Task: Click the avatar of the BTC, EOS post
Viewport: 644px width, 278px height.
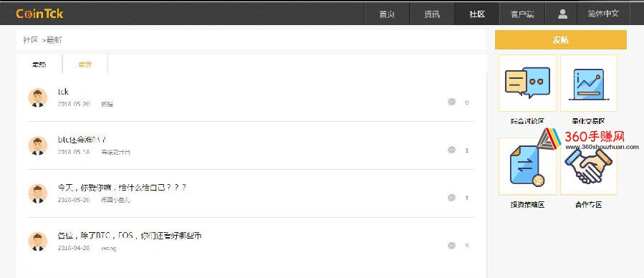Action: 38,241
